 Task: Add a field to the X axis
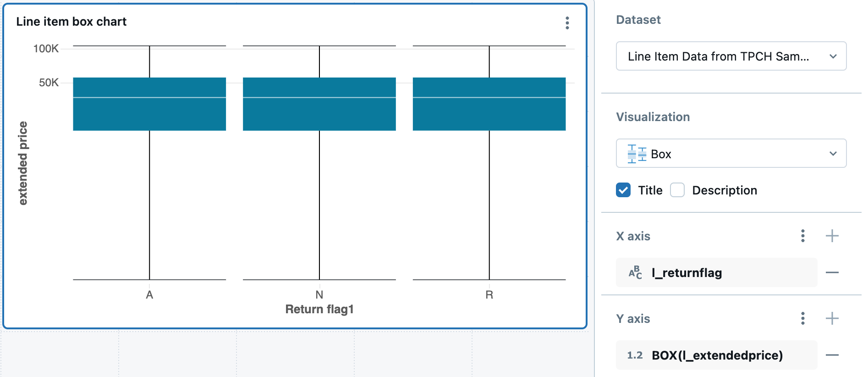[x=832, y=236]
